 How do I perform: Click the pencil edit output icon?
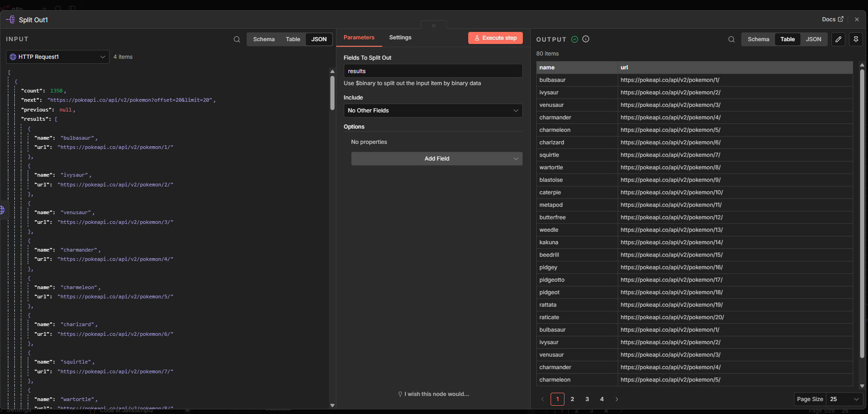[x=838, y=39]
